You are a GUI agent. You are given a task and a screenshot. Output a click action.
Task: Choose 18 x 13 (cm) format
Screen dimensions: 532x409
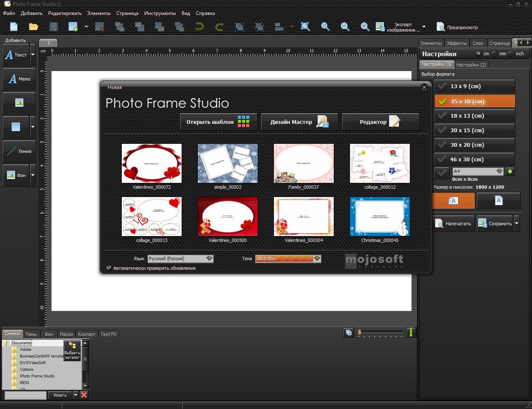click(474, 116)
